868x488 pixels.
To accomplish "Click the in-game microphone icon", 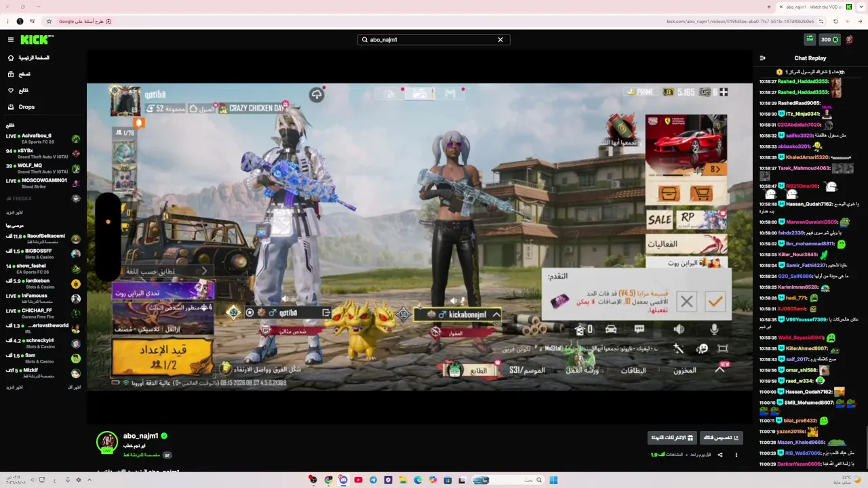I will point(714,329).
